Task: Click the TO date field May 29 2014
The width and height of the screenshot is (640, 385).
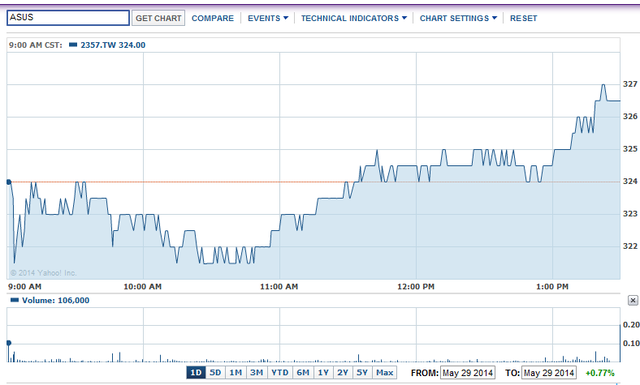Action: [x=549, y=373]
